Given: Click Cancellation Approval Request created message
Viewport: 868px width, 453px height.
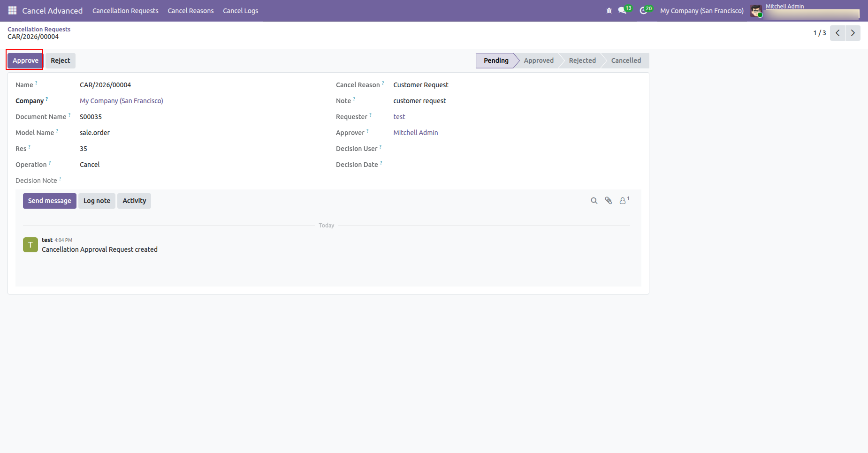Looking at the screenshot, I should pyautogui.click(x=99, y=249).
